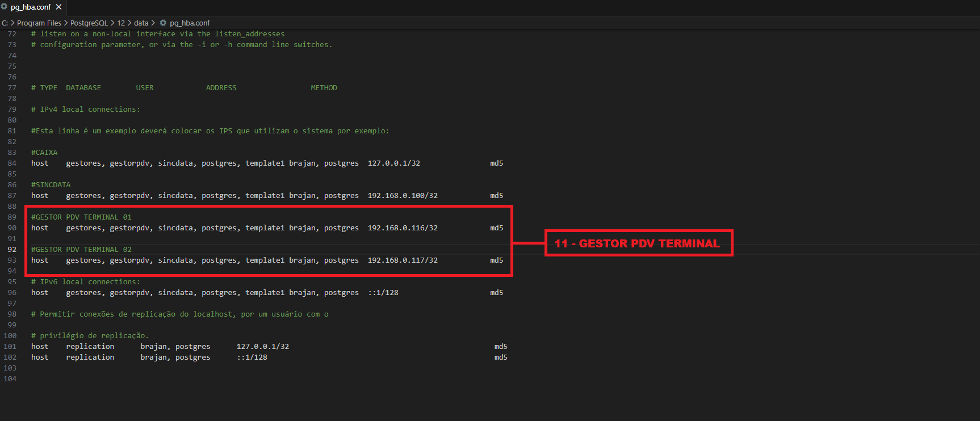Click line number 92 in the gutter

(12, 250)
